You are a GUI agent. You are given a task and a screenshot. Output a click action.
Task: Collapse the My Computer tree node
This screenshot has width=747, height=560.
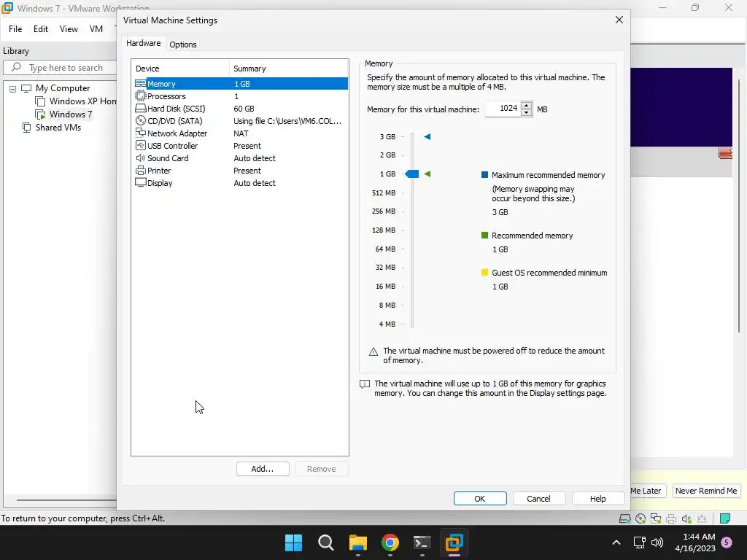pos(13,88)
